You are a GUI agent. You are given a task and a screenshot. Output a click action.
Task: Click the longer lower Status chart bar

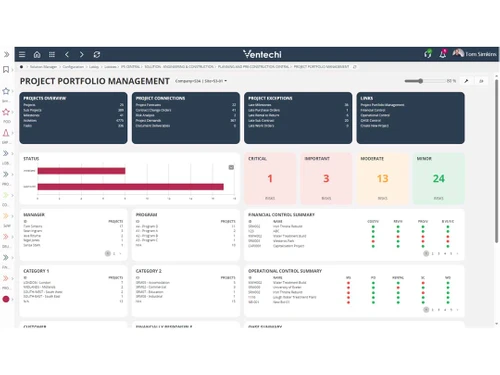[130, 187]
